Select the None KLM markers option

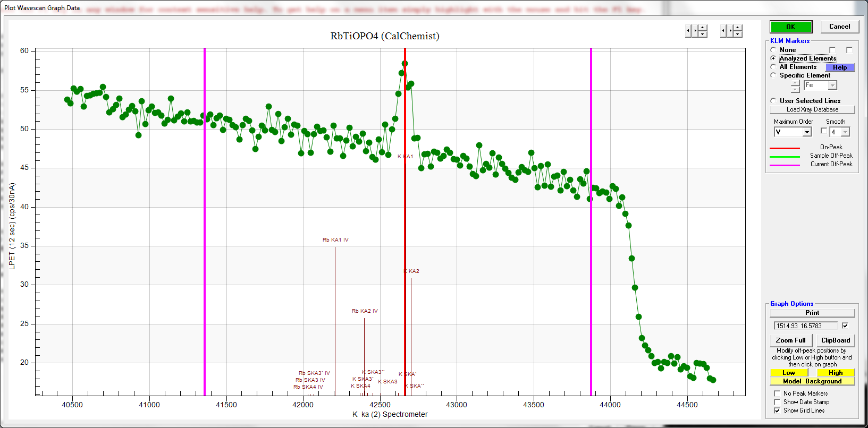pos(773,50)
